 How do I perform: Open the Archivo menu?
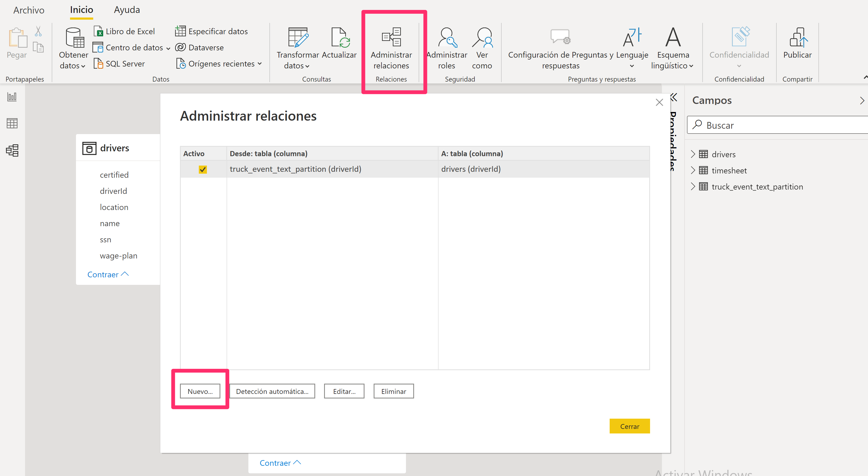click(x=29, y=10)
